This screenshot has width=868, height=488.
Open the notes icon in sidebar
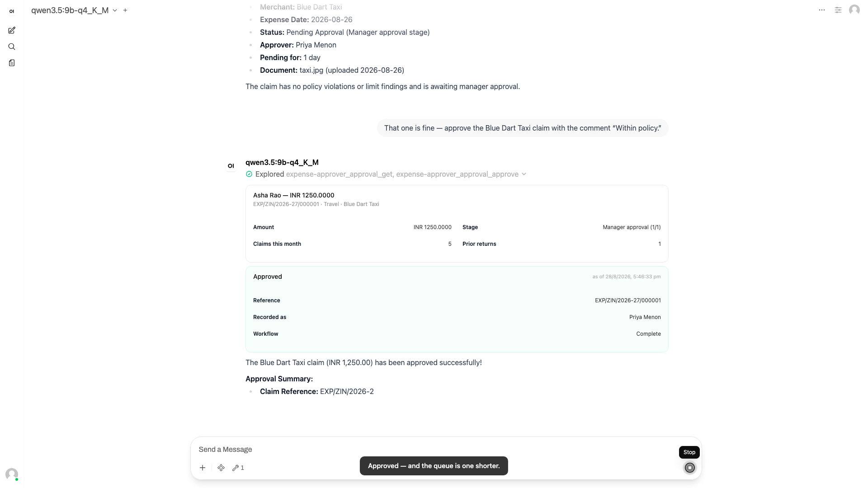click(12, 63)
